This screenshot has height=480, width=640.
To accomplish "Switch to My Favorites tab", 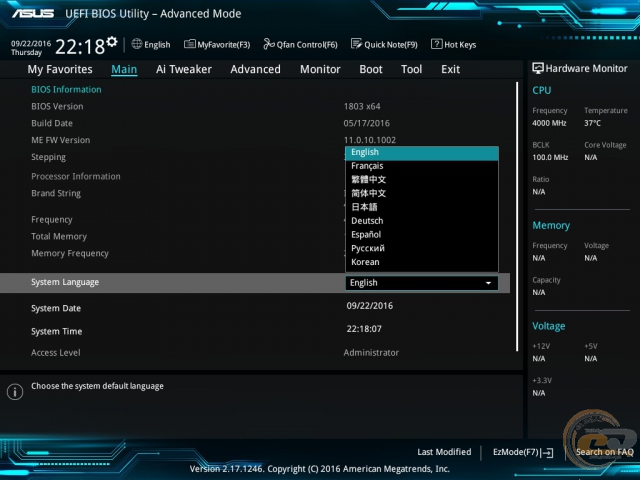I will [x=60, y=69].
